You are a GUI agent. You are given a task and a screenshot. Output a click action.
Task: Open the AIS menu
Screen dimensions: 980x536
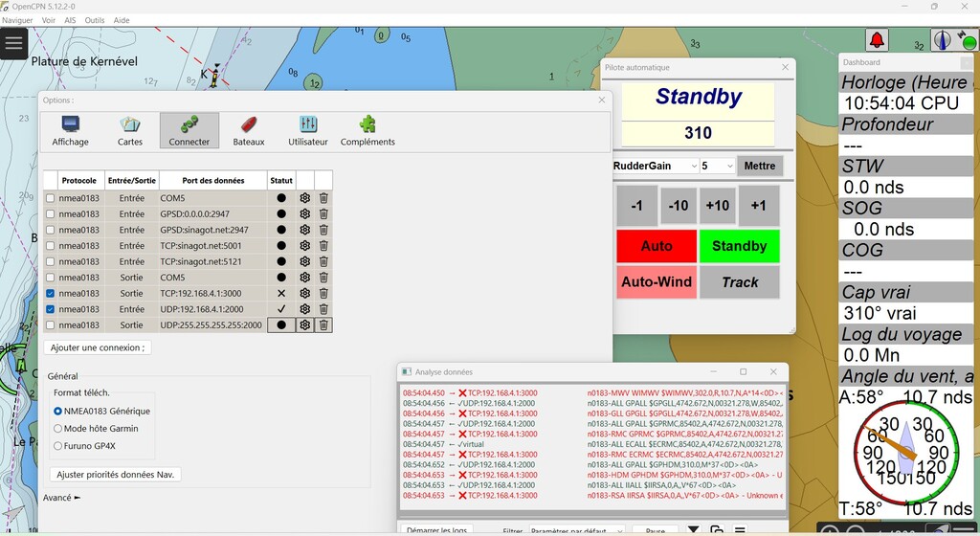(69, 20)
